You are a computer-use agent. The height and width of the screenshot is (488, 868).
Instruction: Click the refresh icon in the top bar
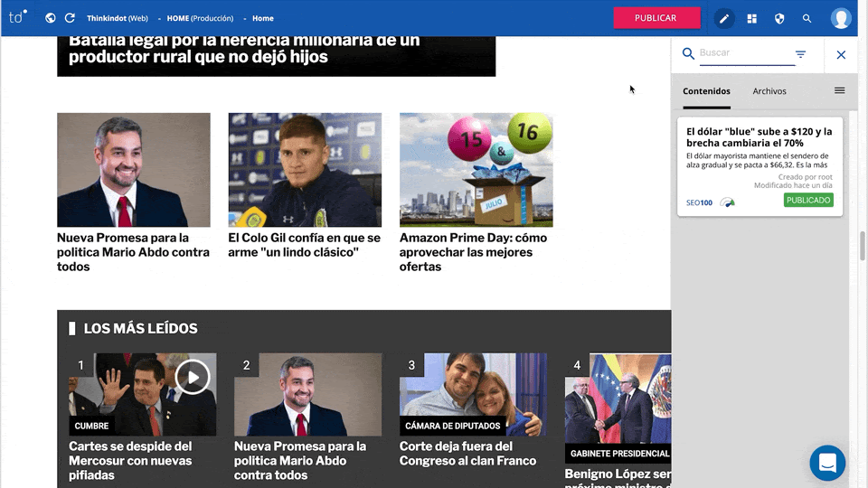tap(70, 18)
